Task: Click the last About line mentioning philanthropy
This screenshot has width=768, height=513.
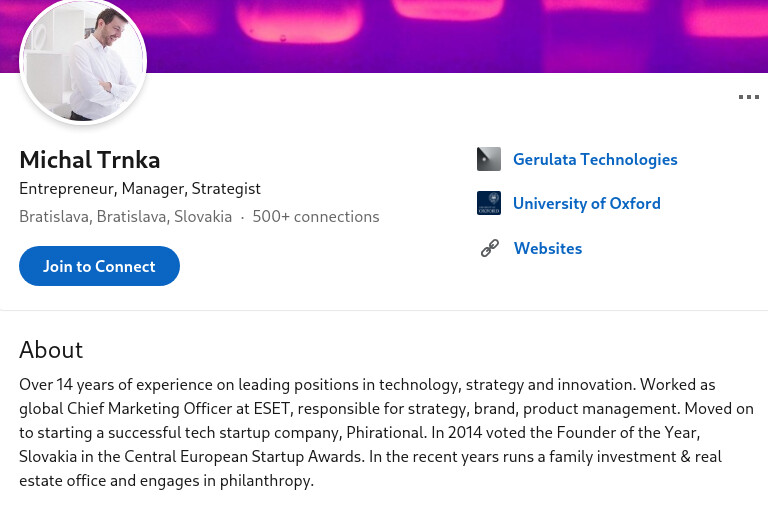Action: 166,480
